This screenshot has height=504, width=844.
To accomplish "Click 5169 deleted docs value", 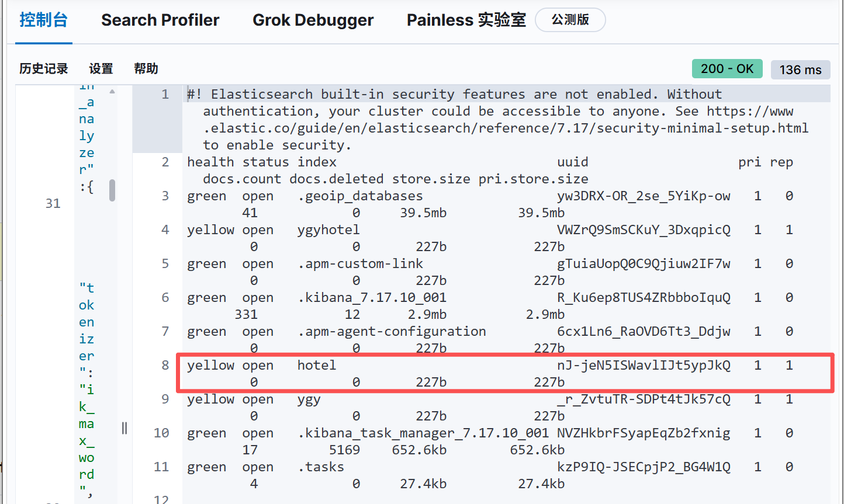I will click(344, 450).
